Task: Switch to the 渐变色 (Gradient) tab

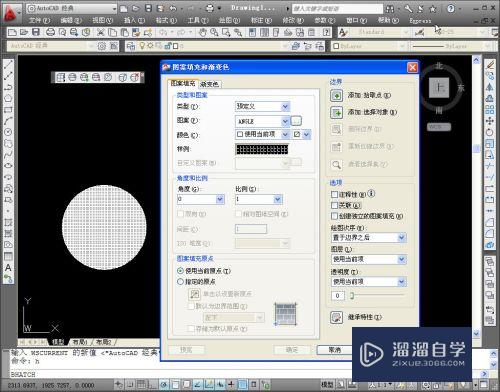Action: click(210, 84)
